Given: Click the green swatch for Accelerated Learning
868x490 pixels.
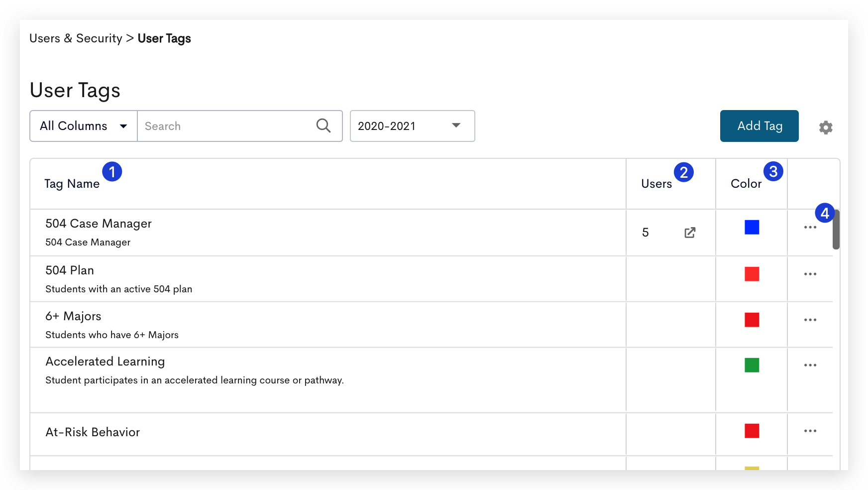Looking at the screenshot, I should [752, 365].
